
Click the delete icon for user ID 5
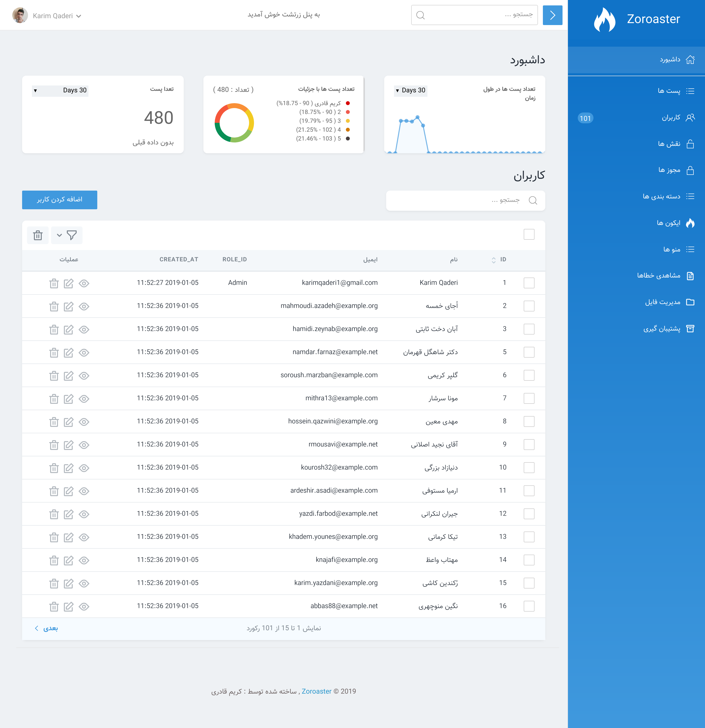click(54, 352)
